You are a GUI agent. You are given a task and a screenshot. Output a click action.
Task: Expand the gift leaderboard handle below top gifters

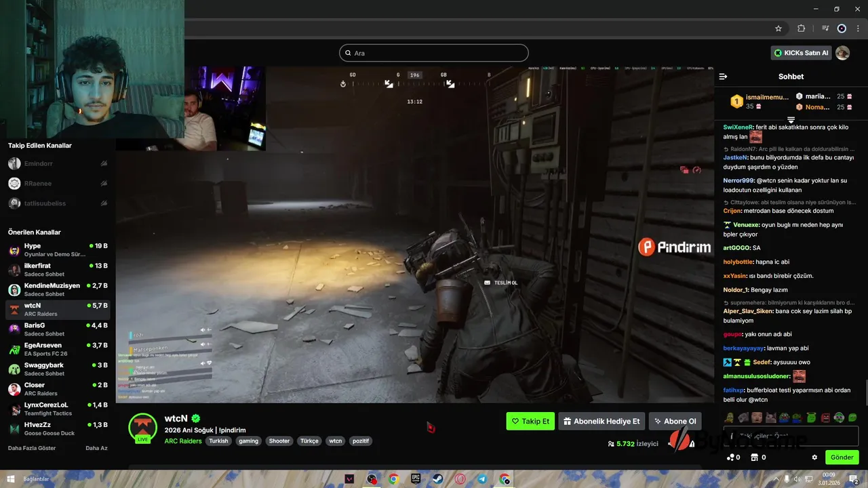click(x=791, y=119)
